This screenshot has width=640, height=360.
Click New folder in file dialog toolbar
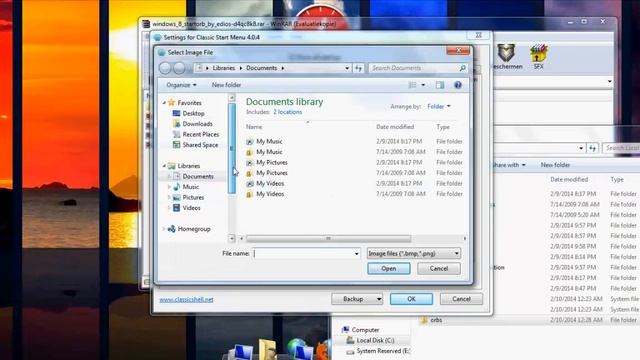click(226, 85)
